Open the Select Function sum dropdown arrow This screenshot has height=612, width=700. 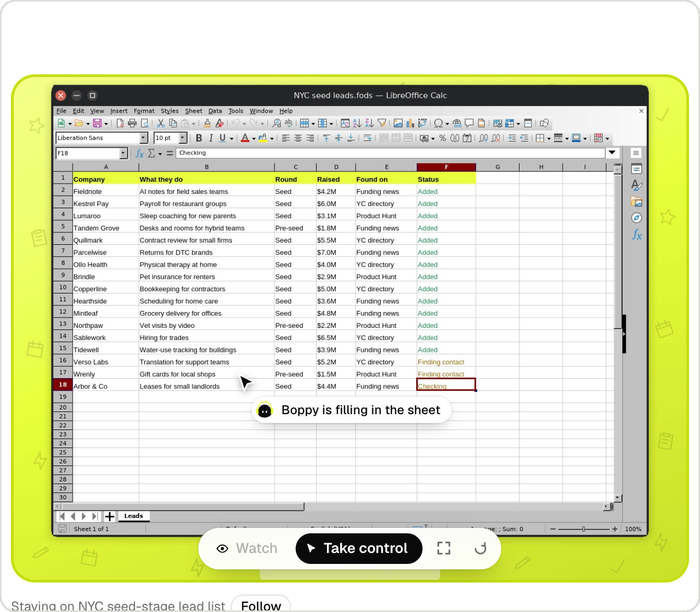[160, 154]
